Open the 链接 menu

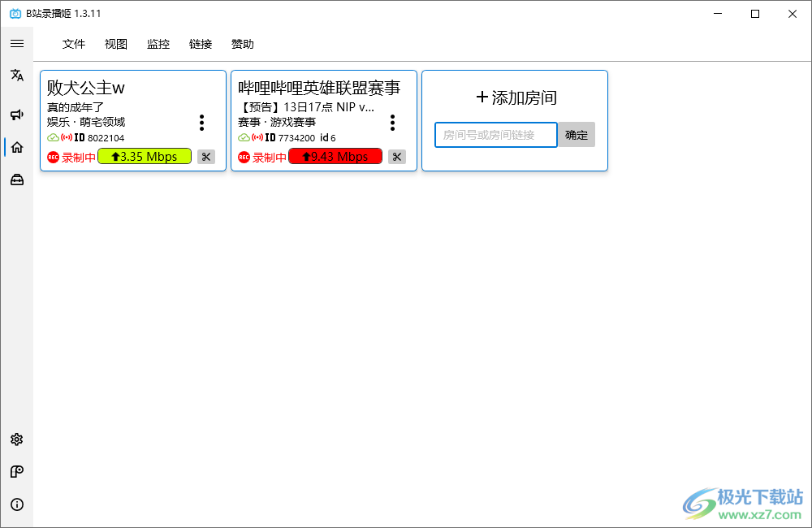201,44
